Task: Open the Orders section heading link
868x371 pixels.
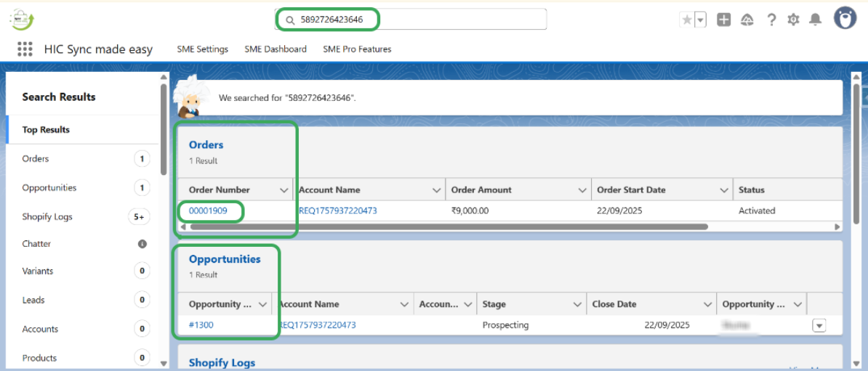Action: click(206, 145)
